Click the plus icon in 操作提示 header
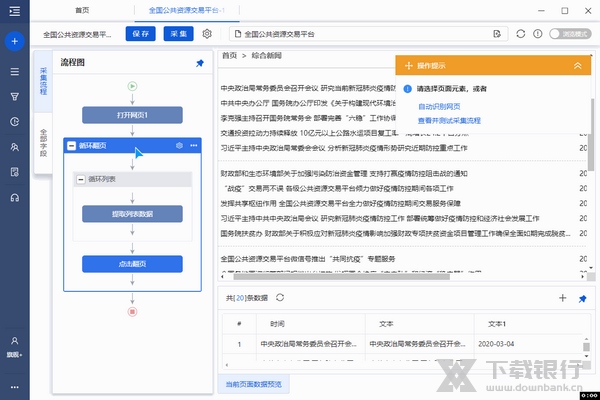Viewport: 600px width, 400px height. [409, 65]
